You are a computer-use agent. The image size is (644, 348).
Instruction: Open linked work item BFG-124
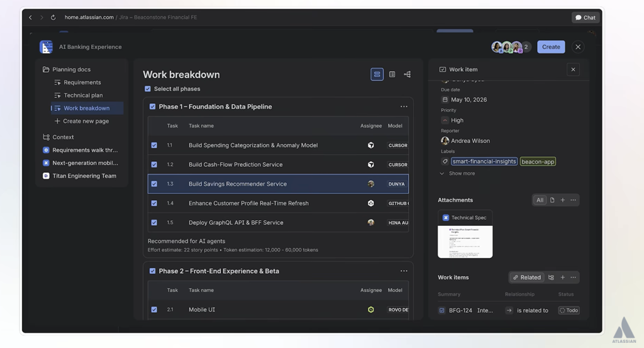pos(460,310)
